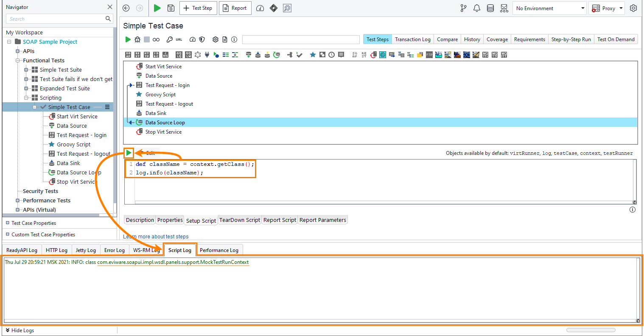Toggle the infinite loop run option
This screenshot has width=644, height=336.
point(156,39)
